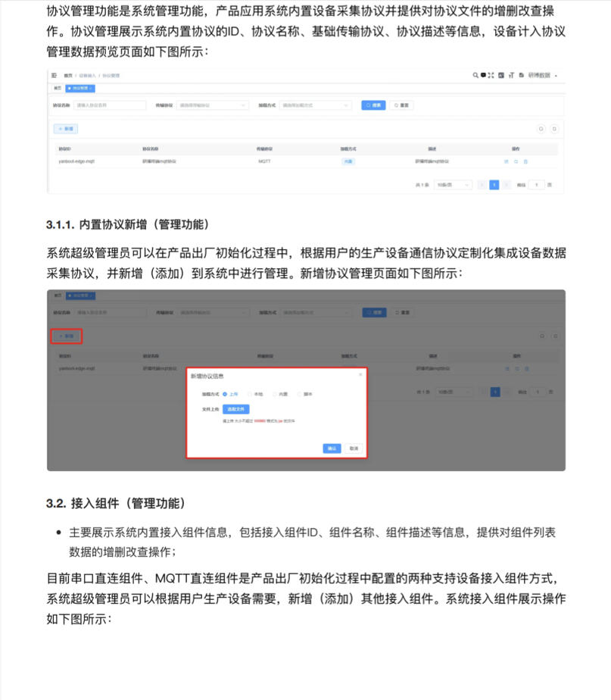Confirm the dialog with the blue 确定 button

tap(332, 448)
